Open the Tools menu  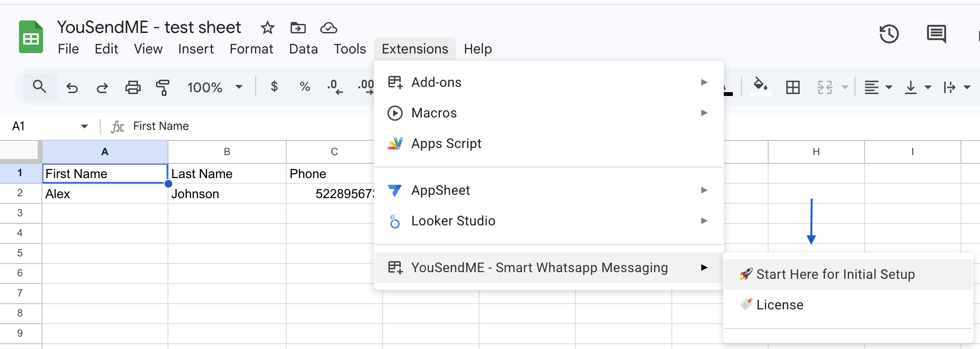point(350,49)
